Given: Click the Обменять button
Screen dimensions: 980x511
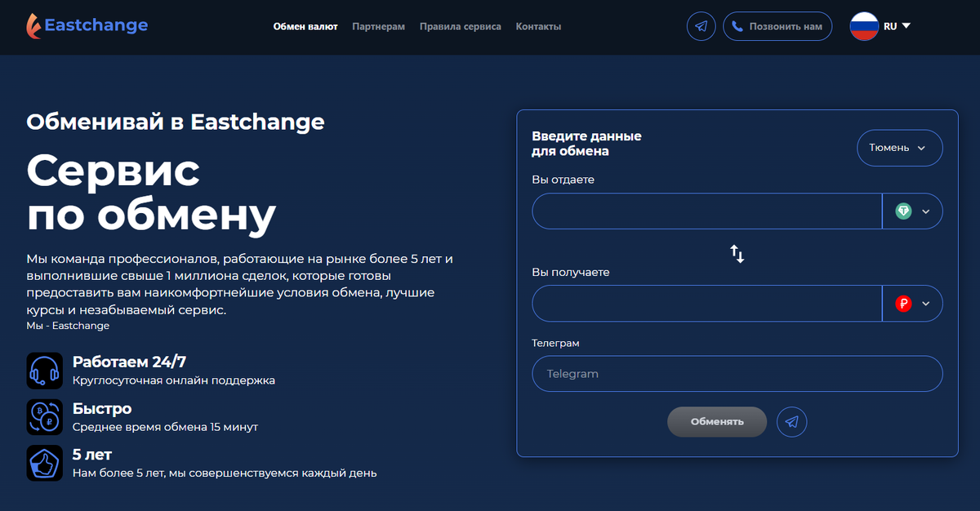Looking at the screenshot, I should coord(717,422).
